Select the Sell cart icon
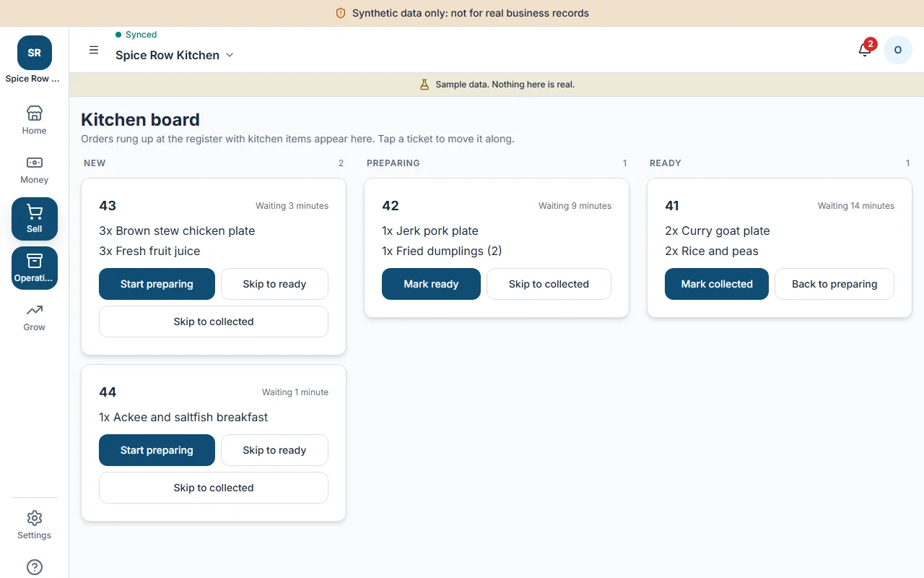 click(x=34, y=212)
